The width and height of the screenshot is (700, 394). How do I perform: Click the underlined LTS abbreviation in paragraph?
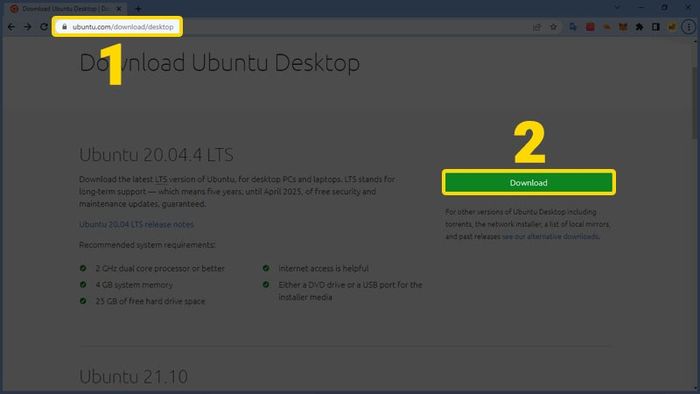pyautogui.click(x=161, y=179)
